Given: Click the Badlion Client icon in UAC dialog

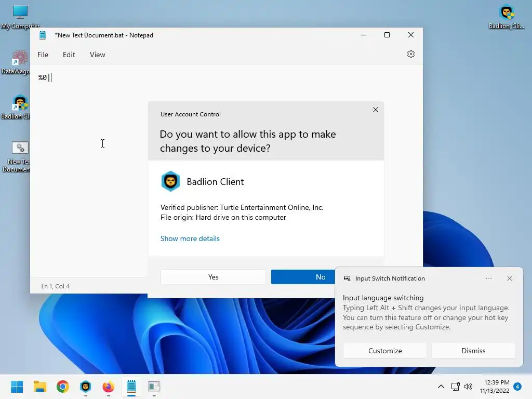Looking at the screenshot, I should (x=170, y=181).
